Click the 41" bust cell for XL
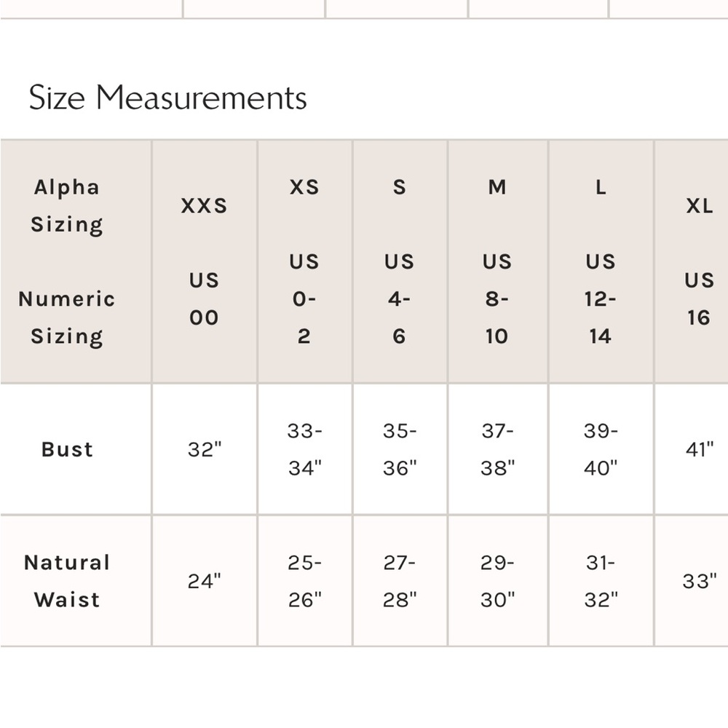Viewport: 728px width, 728px height. pos(692,449)
